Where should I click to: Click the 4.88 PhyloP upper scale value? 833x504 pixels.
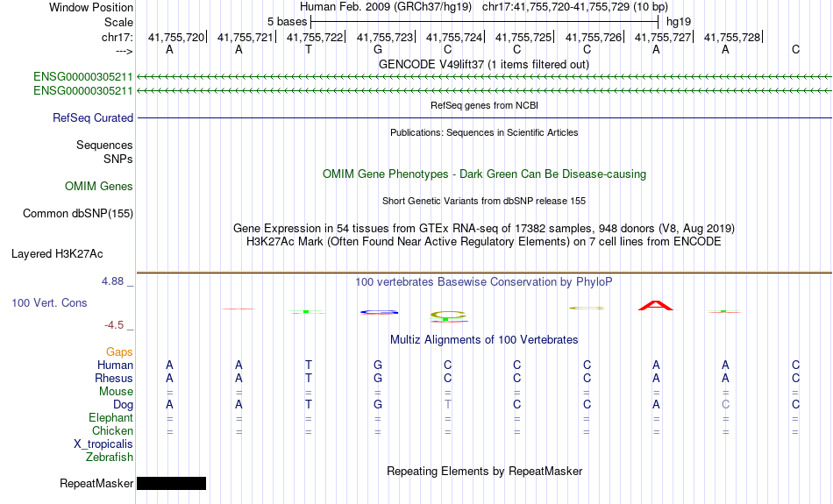point(112,281)
